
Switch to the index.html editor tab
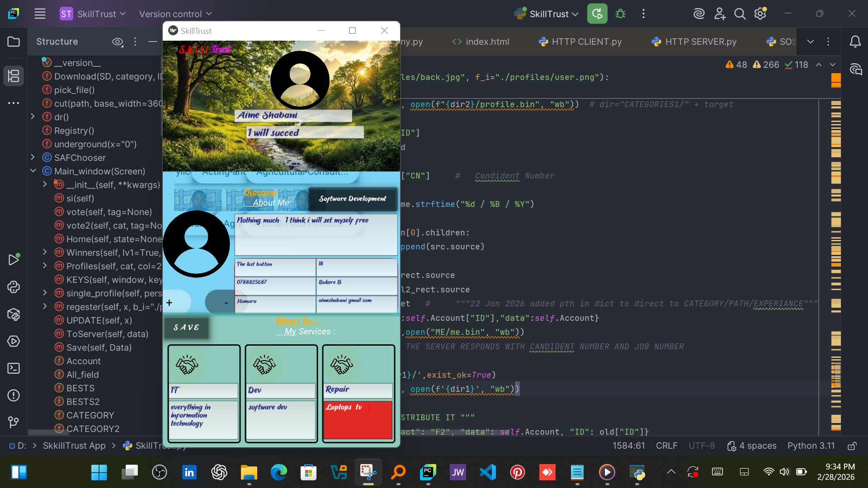(x=481, y=42)
